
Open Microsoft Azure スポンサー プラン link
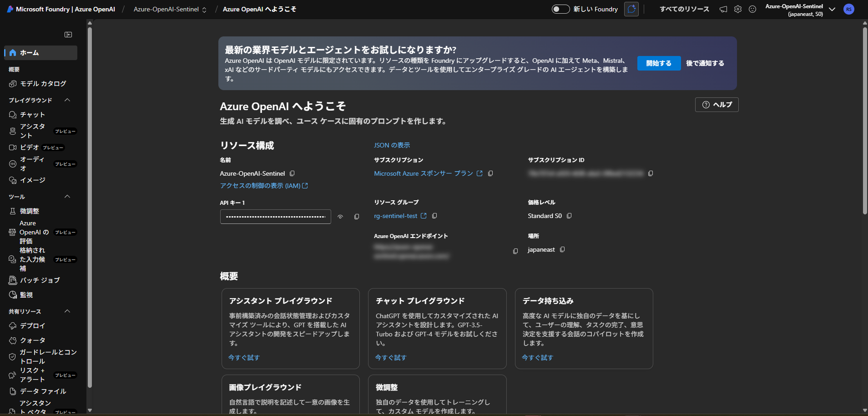click(x=428, y=173)
